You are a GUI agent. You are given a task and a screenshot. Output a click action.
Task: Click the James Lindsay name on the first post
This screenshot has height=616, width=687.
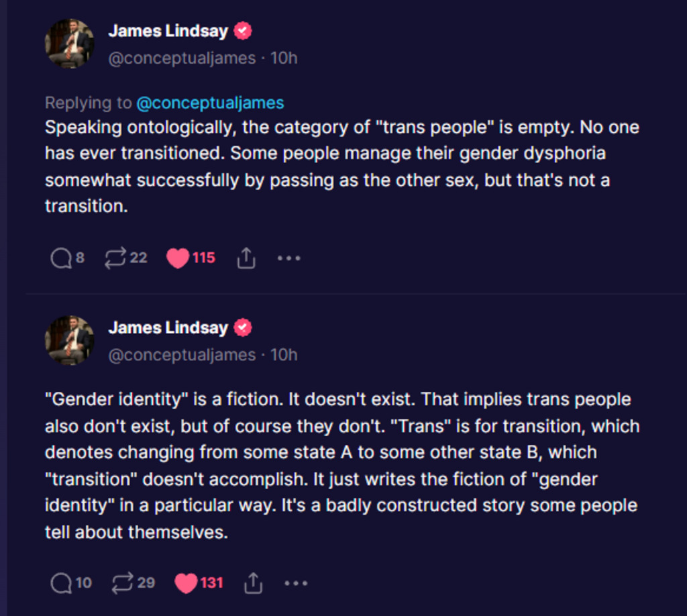pyautogui.click(x=168, y=31)
